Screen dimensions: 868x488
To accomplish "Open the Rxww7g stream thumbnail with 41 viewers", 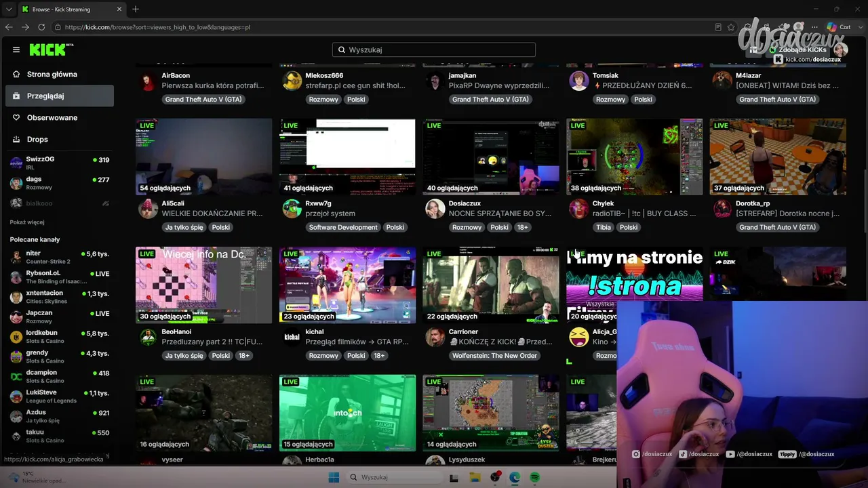I will pyautogui.click(x=347, y=157).
